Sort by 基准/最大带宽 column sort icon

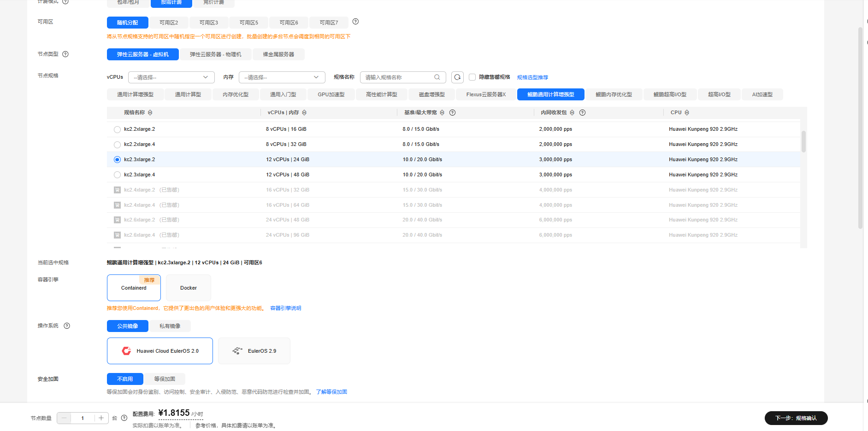[x=442, y=113]
